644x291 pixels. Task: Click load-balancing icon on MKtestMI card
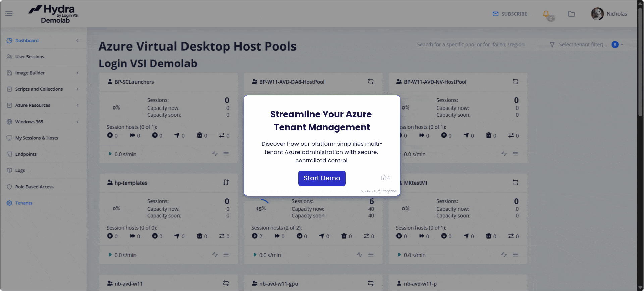(515, 183)
